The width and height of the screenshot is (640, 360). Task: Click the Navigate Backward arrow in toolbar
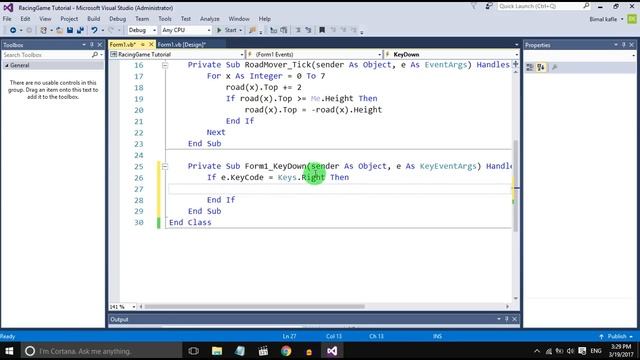click(x=13, y=30)
